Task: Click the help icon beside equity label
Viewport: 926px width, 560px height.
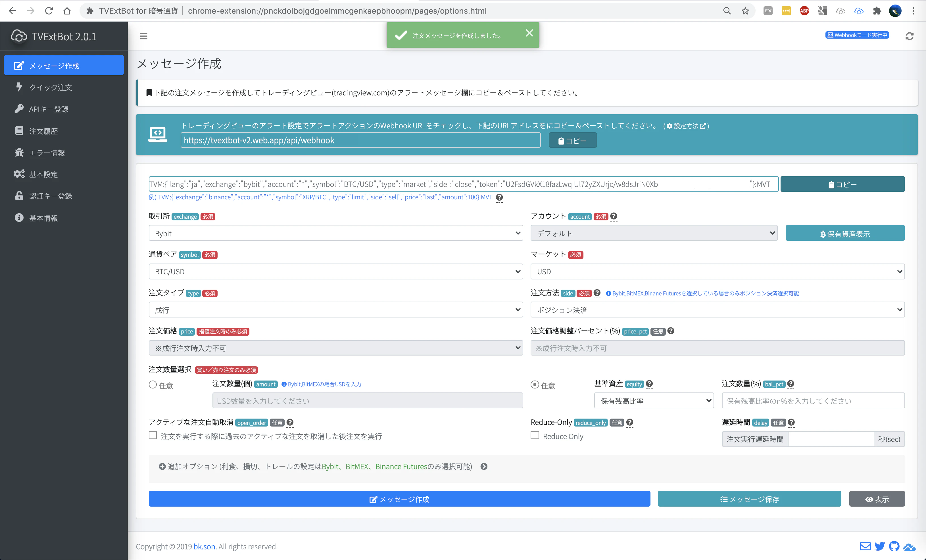Action: coord(649,384)
